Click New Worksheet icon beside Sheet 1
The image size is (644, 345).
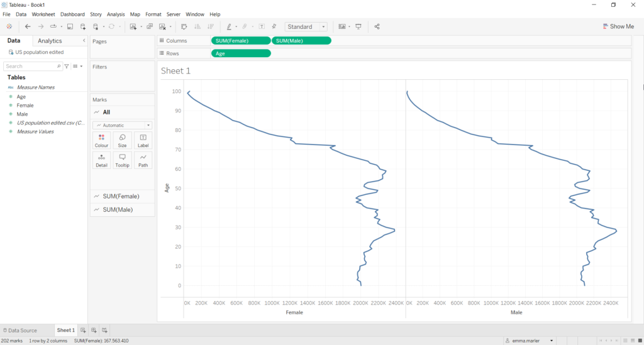coord(83,330)
